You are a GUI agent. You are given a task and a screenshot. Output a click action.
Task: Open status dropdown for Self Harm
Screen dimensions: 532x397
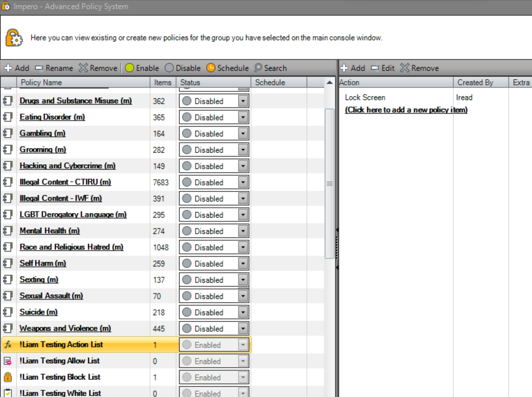click(243, 264)
